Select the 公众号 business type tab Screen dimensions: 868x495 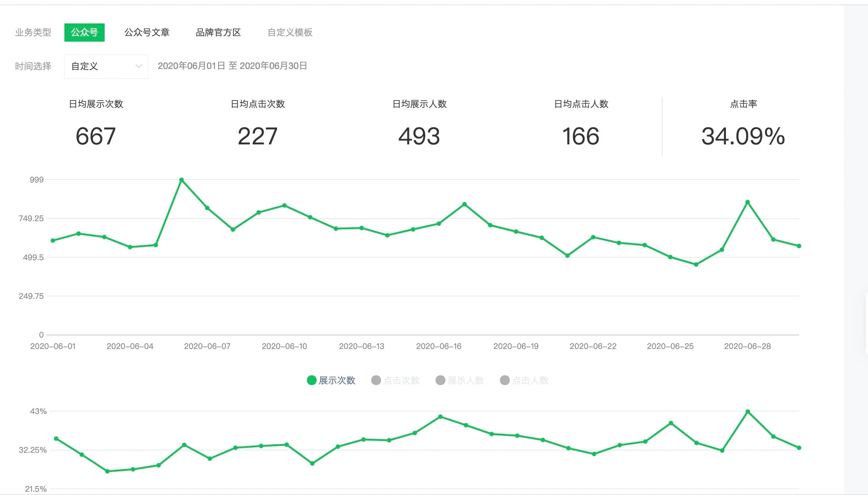[84, 32]
